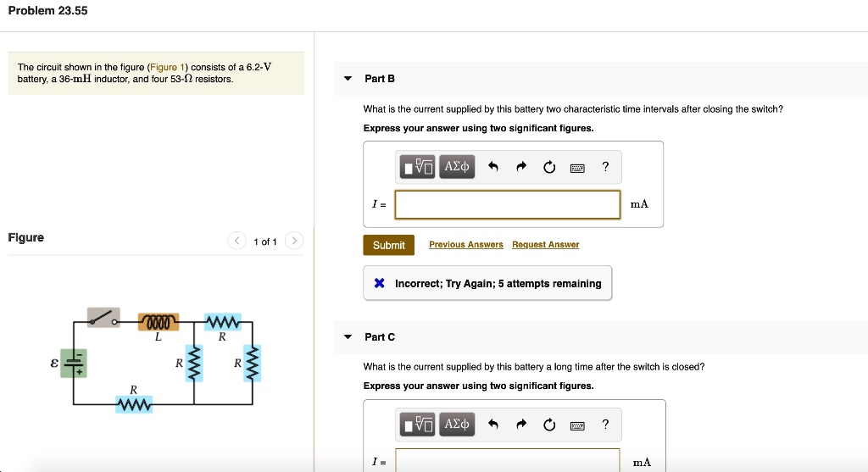The height and width of the screenshot is (472, 868).
Task: Open help question mark in Part C
Action: (x=605, y=425)
